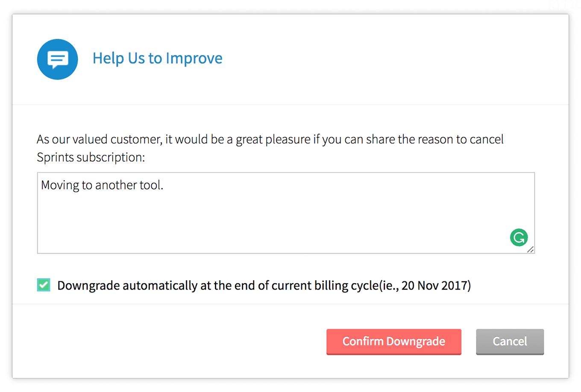581x392 pixels.
Task: Click the green Grammarly icon in text box
Action: (519, 237)
